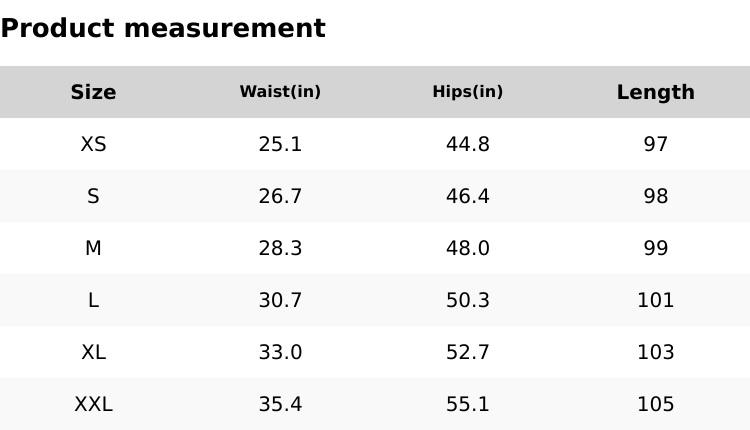Click the hips value 50.3 cell

coord(468,300)
